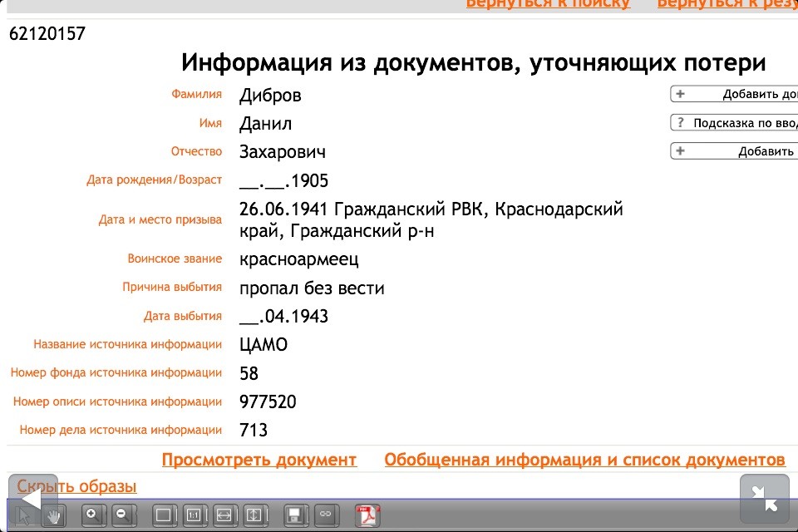Click the value пропал без вести

312,288
